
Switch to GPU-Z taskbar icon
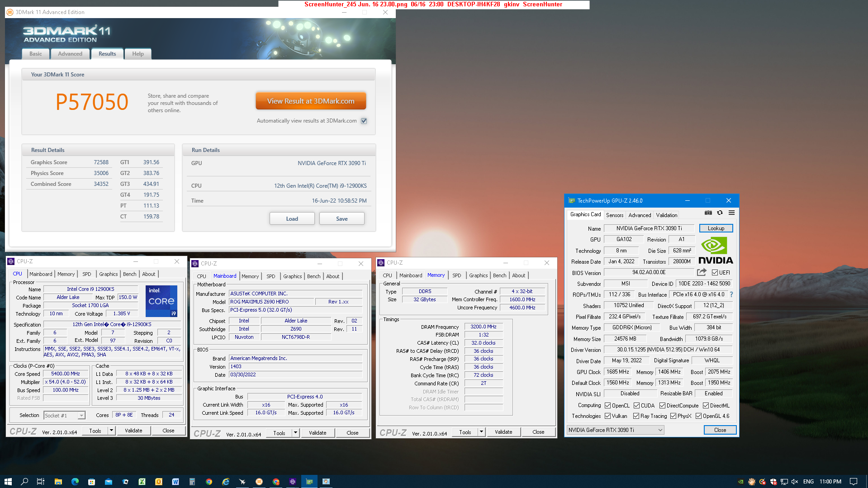click(x=309, y=482)
